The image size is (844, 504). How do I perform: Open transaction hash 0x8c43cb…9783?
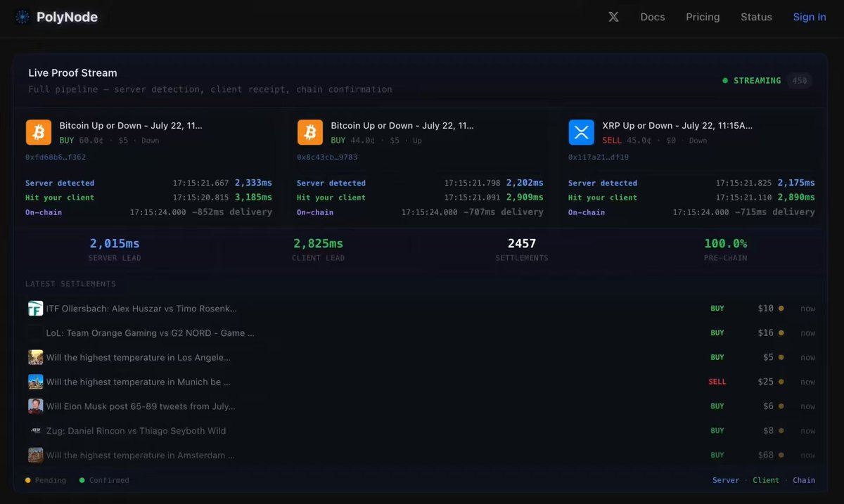pyautogui.click(x=327, y=157)
